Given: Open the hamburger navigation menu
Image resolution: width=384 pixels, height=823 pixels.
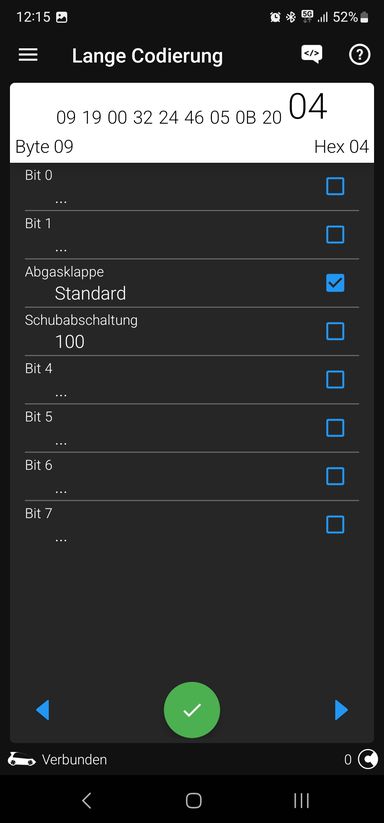Looking at the screenshot, I should click(28, 55).
